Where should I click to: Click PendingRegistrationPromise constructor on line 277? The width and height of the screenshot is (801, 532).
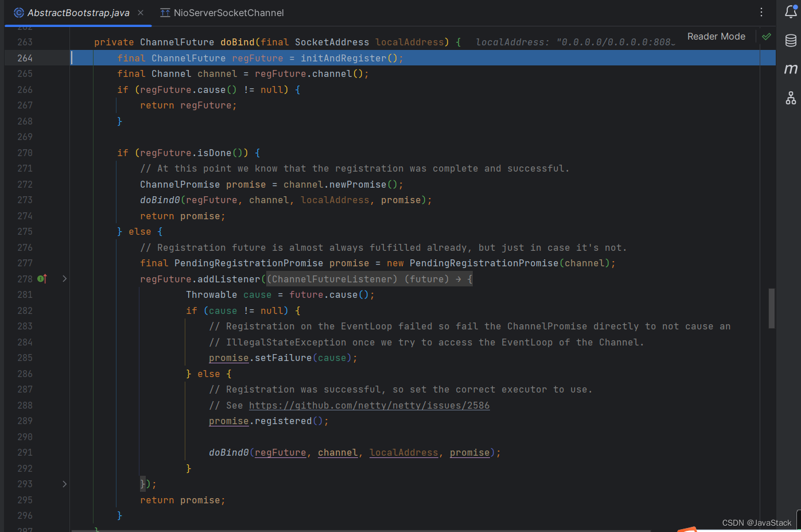[x=484, y=263]
